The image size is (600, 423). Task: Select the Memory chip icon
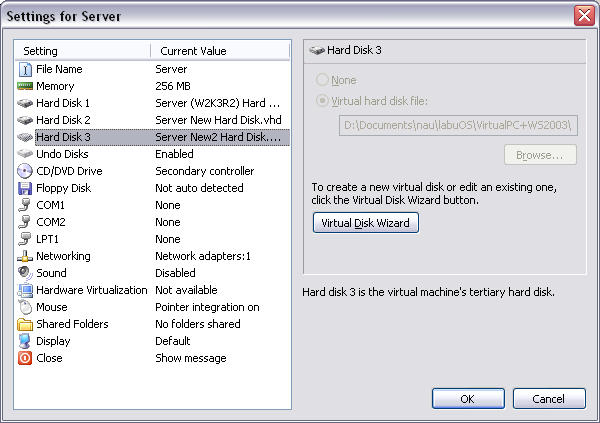tap(25, 86)
